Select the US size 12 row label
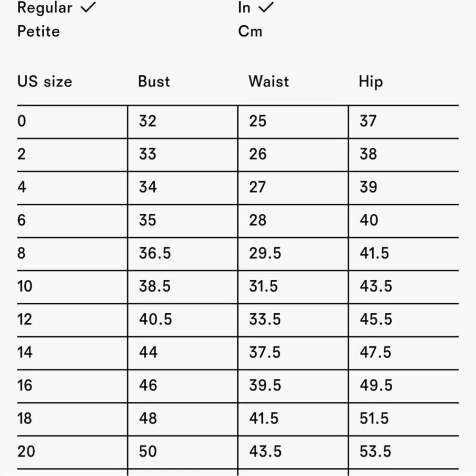This screenshot has height=476, width=476. tap(25, 319)
